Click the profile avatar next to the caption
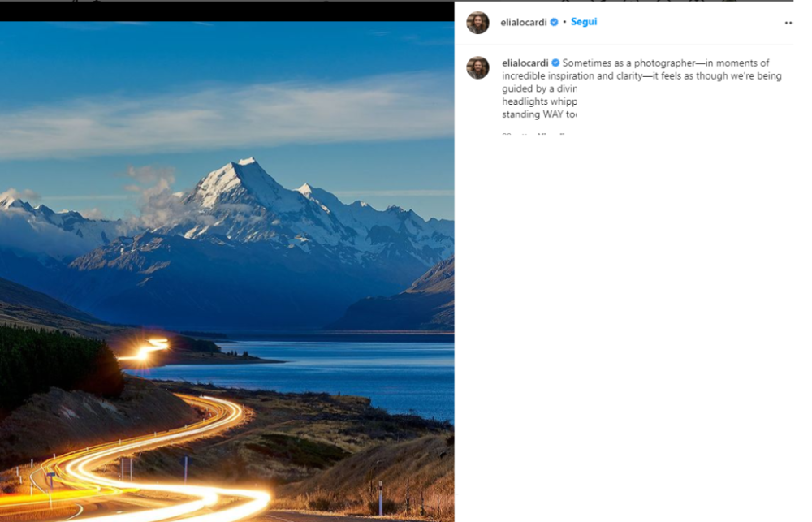The height and width of the screenshot is (522, 812). coord(477,68)
